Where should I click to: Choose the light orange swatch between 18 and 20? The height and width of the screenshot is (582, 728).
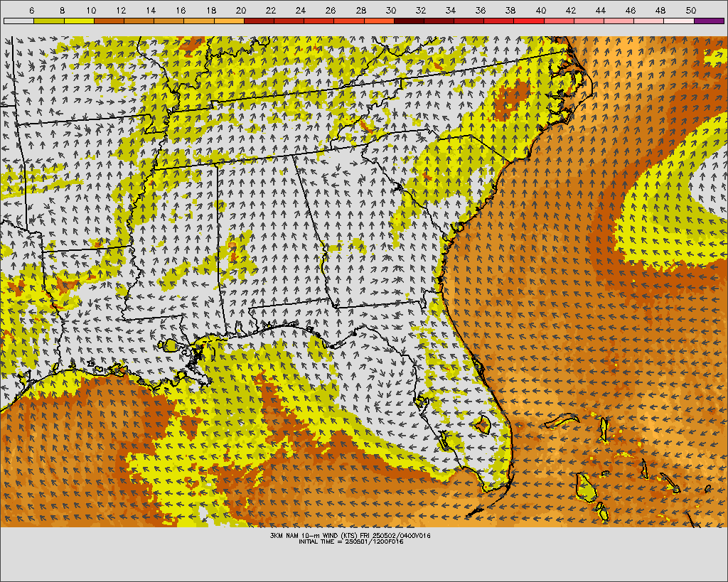coord(230,21)
